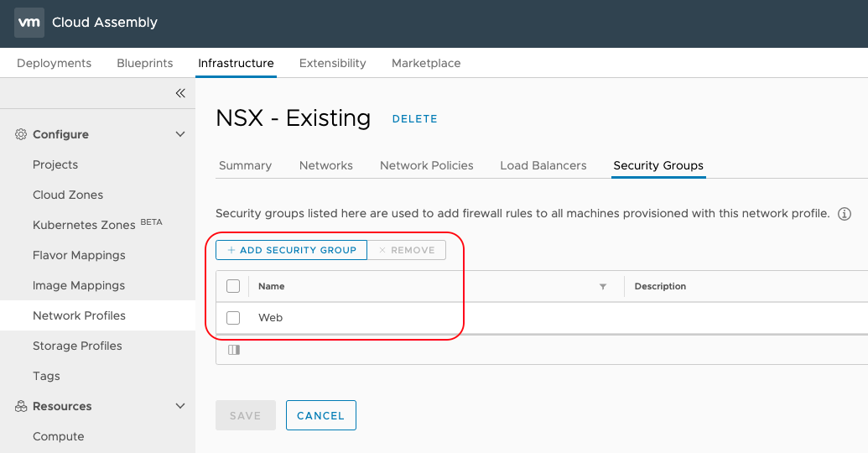The image size is (868, 453).
Task: Open Tags in the sidebar
Action: click(x=46, y=376)
